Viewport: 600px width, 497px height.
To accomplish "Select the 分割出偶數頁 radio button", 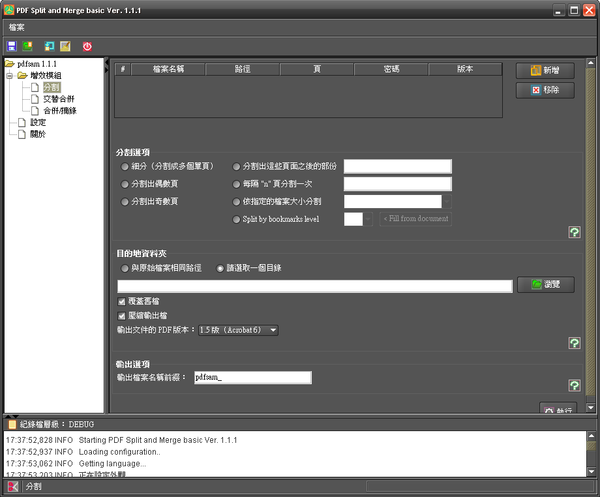I will 124,184.
